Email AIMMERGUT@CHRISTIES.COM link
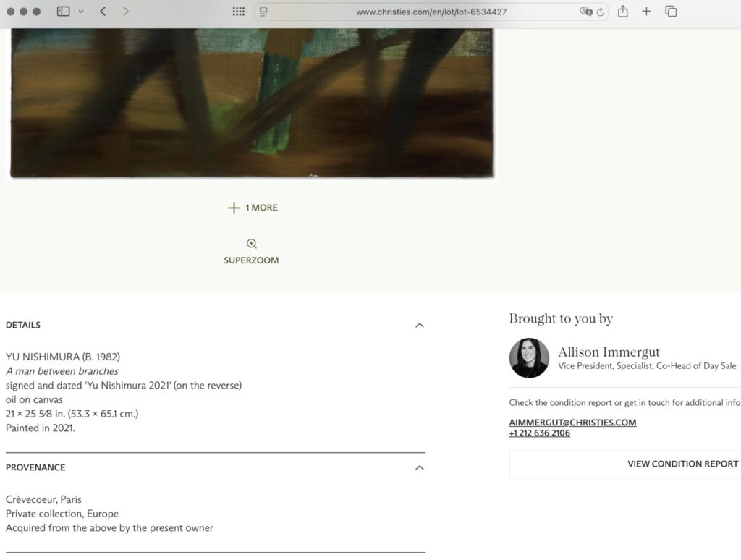Image resolution: width=741 pixels, height=560 pixels. (573, 423)
